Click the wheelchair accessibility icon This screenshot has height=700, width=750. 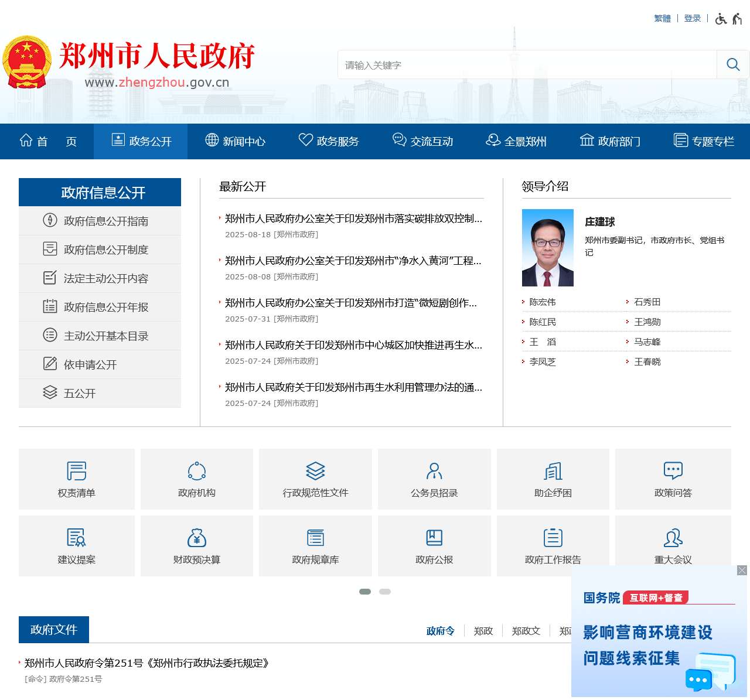(x=720, y=18)
